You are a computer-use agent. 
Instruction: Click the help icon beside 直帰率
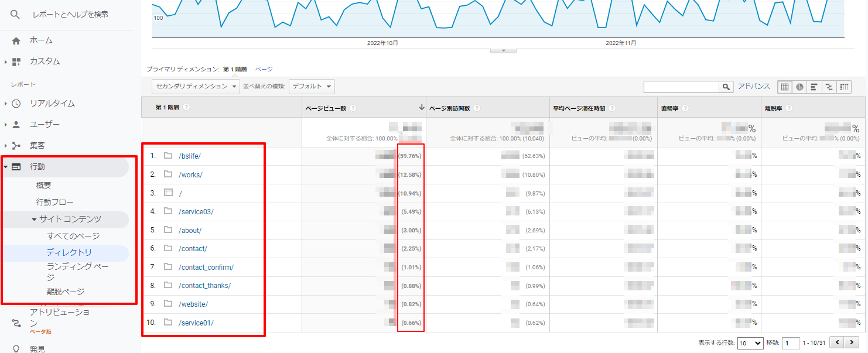click(685, 108)
